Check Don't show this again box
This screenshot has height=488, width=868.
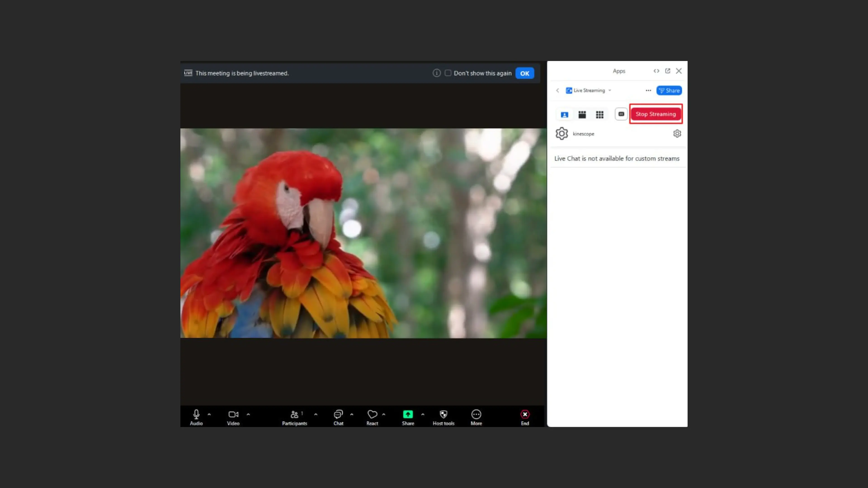click(x=448, y=73)
